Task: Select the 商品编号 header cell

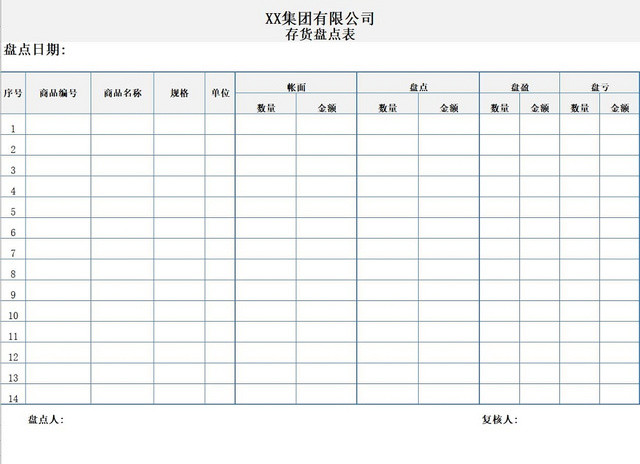Action: click(58, 93)
